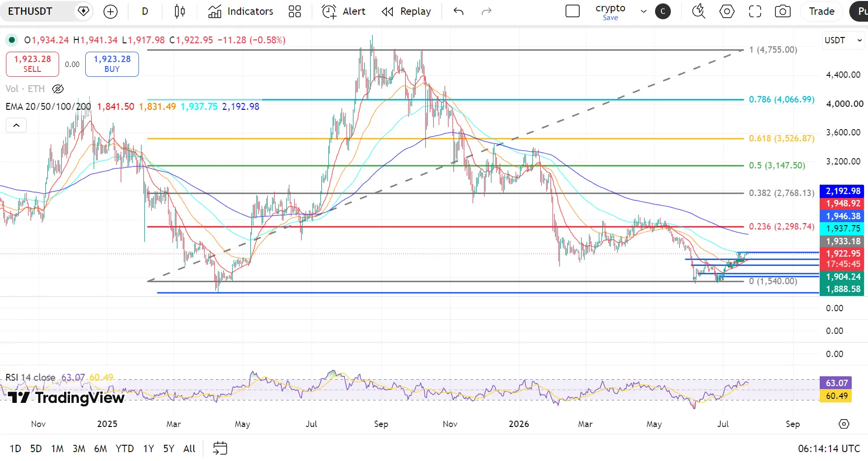Open the layout grid templates icon

coord(295,11)
